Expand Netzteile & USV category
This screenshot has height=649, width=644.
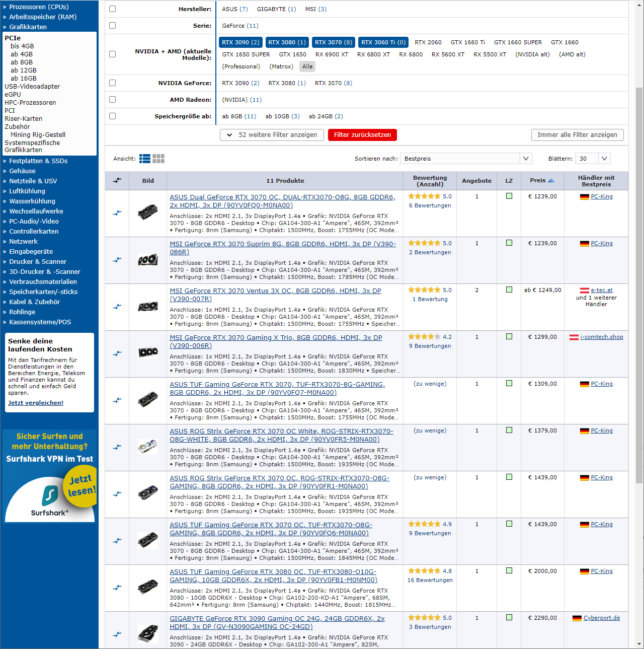point(33,181)
